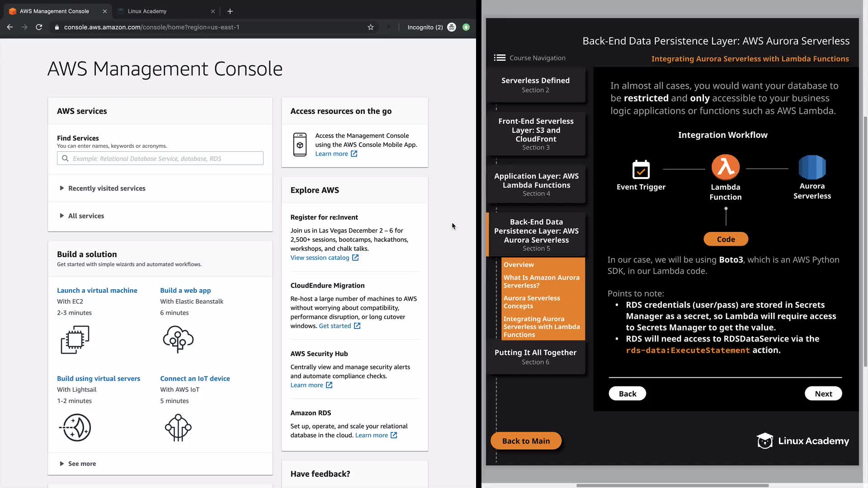Expand See more solutions

pyautogui.click(x=82, y=464)
